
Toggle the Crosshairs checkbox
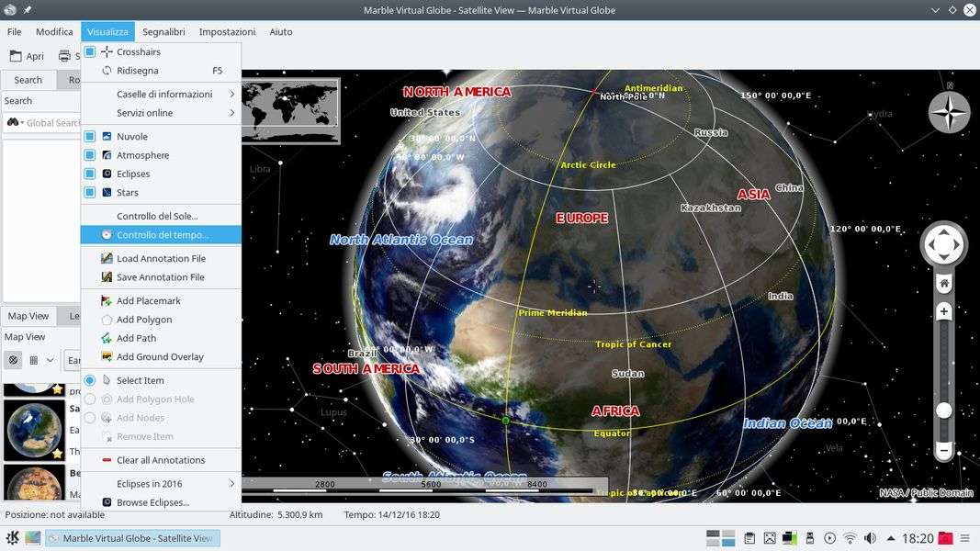click(90, 52)
